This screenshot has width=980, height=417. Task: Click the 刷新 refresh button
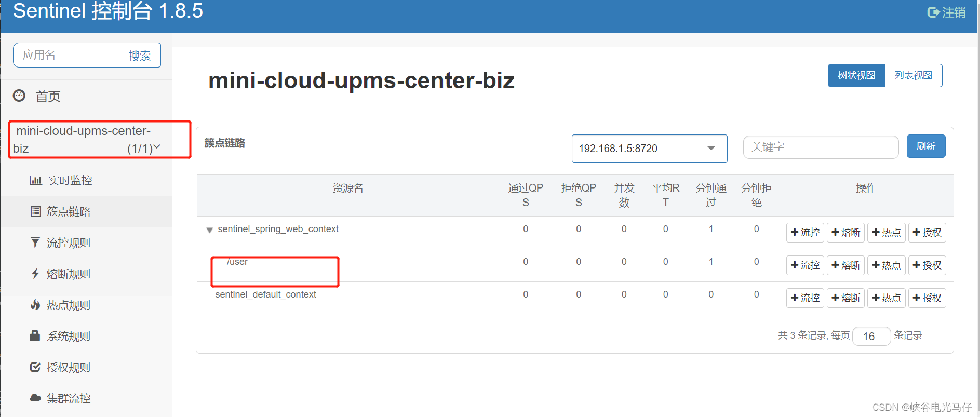[x=926, y=146]
